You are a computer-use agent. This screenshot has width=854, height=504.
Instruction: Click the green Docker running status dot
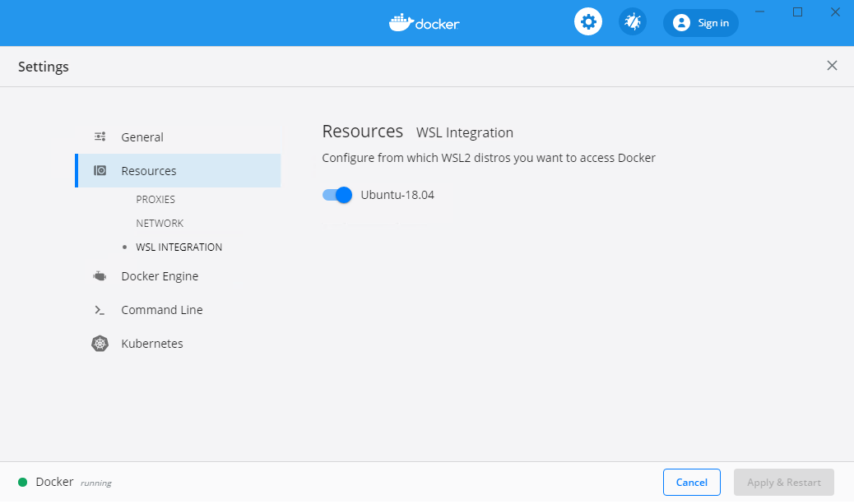(x=21, y=482)
